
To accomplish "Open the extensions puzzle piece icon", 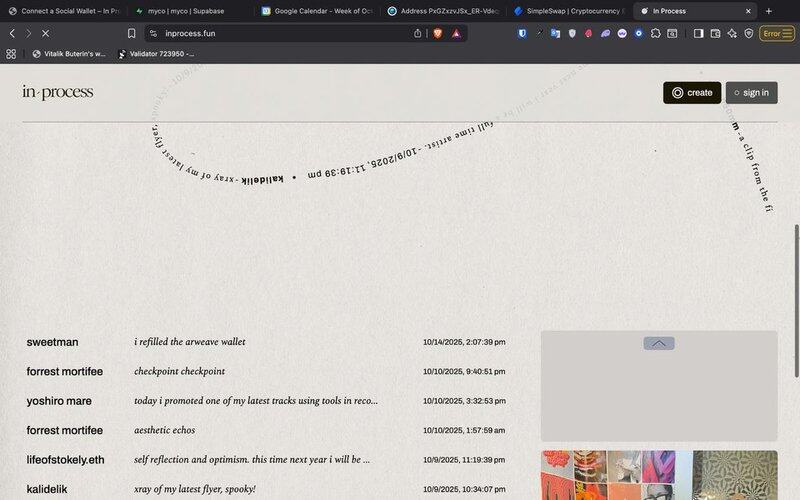I will tap(655, 33).
